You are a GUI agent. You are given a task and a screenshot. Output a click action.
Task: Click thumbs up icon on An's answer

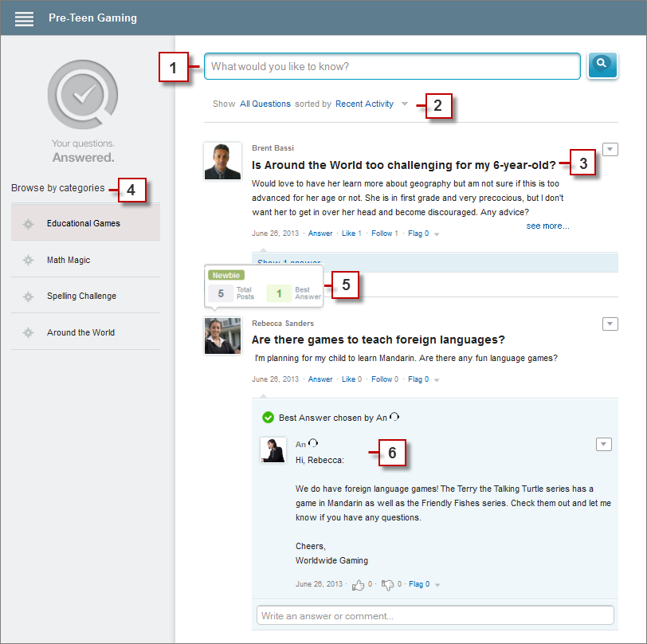click(x=358, y=584)
